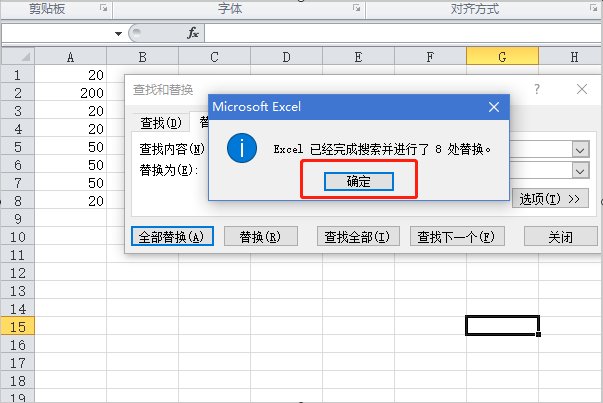Select row 1 header
Viewport: 603px width, 403px height.
[18, 75]
